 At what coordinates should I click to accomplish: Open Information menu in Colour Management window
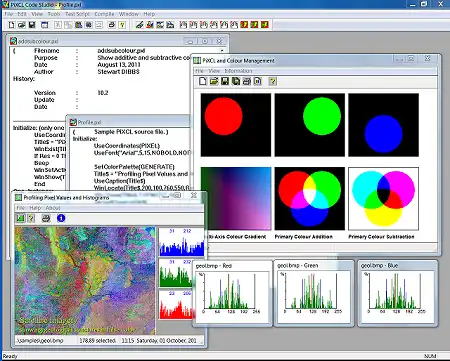(238, 71)
